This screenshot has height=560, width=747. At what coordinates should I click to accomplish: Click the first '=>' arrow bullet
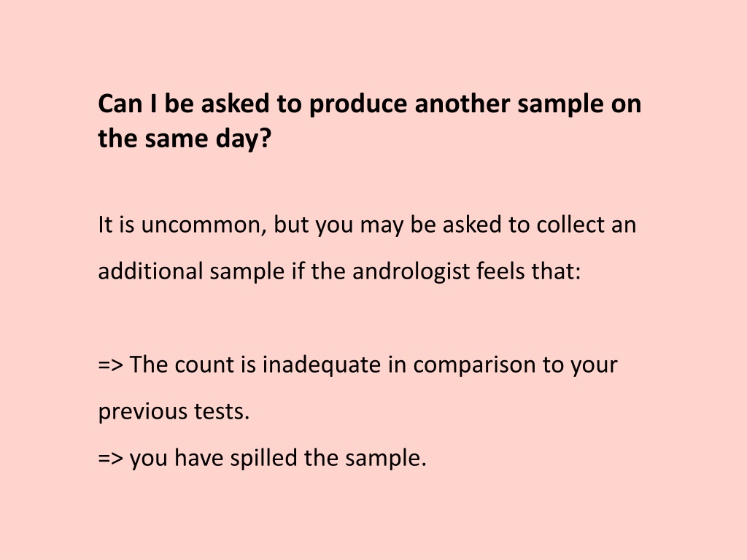(111, 365)
